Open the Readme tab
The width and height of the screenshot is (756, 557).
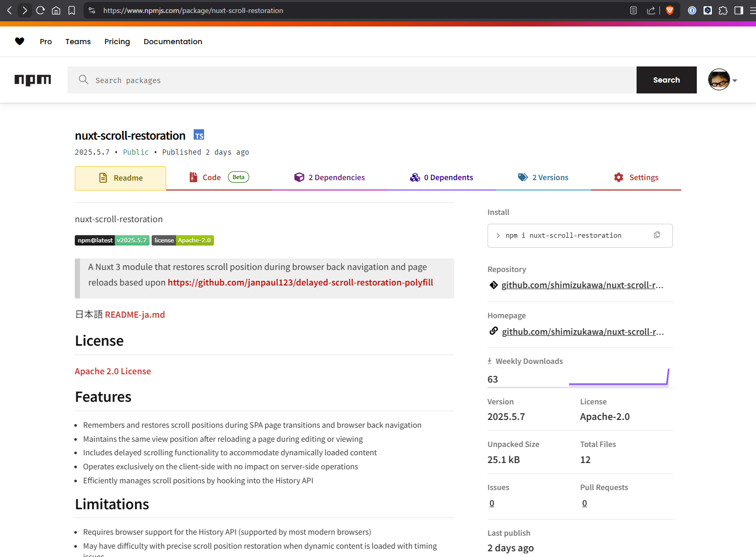tap(120, 178)
